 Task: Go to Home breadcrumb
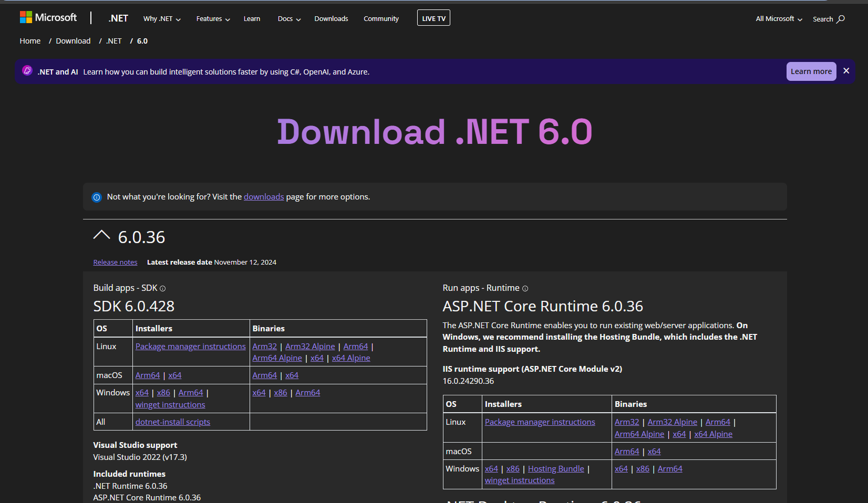30,41
